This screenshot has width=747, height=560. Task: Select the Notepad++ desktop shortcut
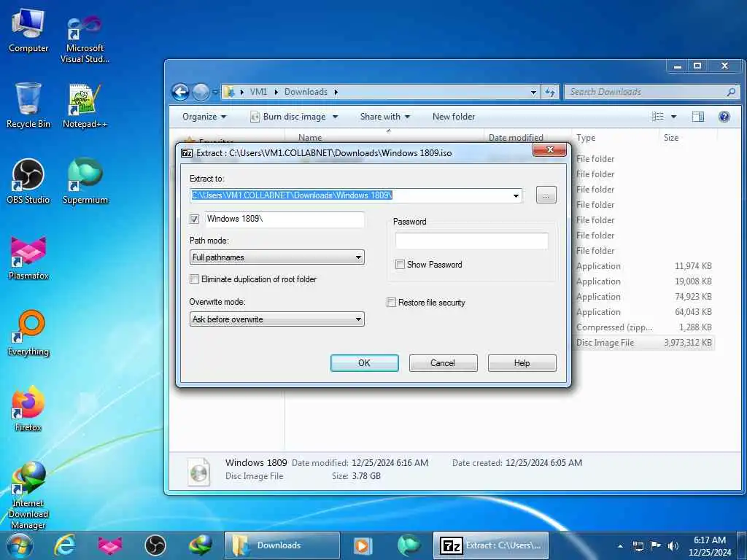[85, 106]
